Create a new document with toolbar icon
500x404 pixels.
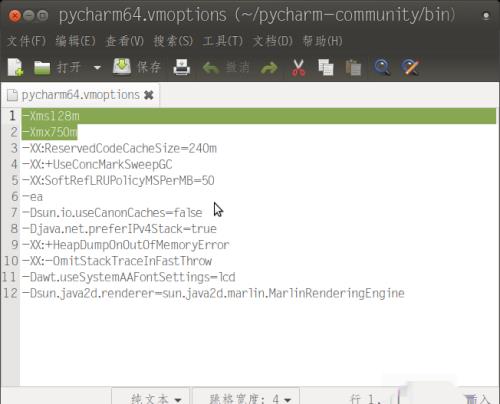[15, 67]
